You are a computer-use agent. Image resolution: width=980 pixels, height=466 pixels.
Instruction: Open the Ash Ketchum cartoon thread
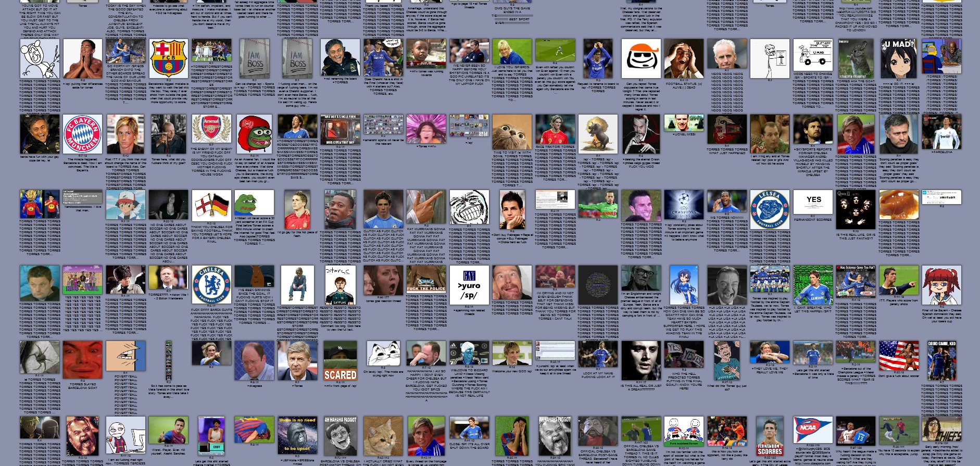[125, 204]
